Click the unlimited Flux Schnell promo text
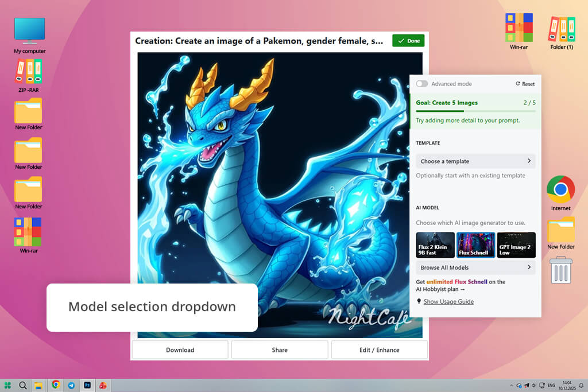Screen dimensions: 588x392 coord(457,281)
